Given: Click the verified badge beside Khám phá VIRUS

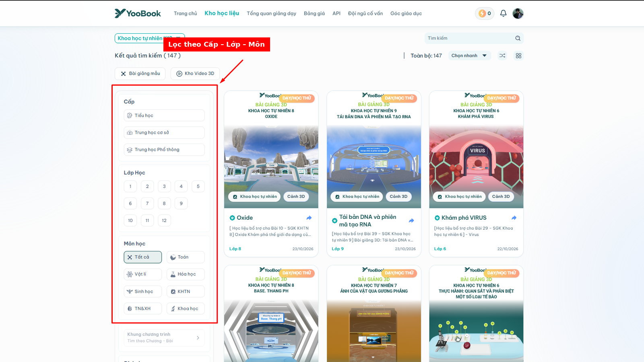Looking at the screenshot, I should click(x=437, y=218).
